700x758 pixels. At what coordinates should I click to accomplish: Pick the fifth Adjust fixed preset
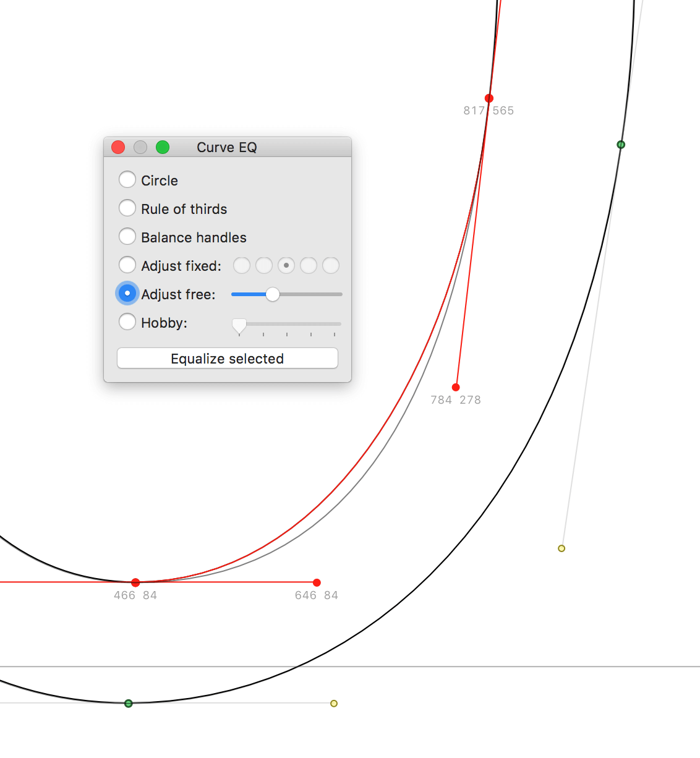(x=331, y=265)
